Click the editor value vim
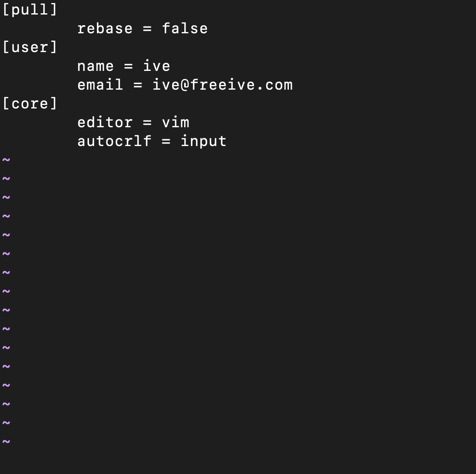 click(176, 123)
